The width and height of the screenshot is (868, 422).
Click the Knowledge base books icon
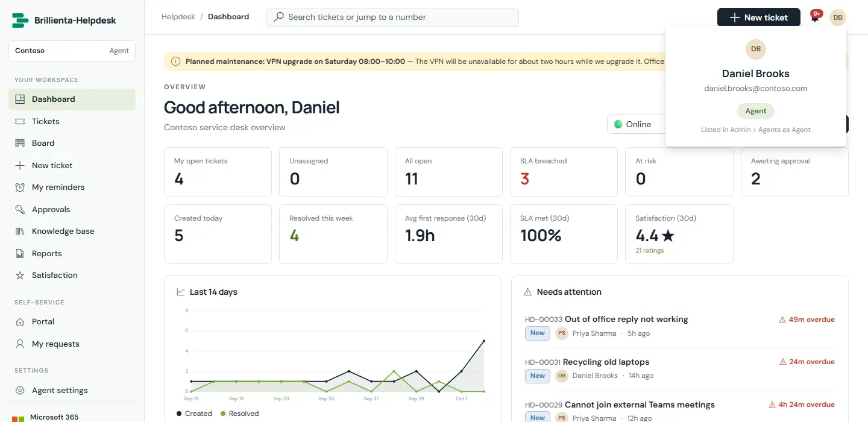(x=20, y=231)
